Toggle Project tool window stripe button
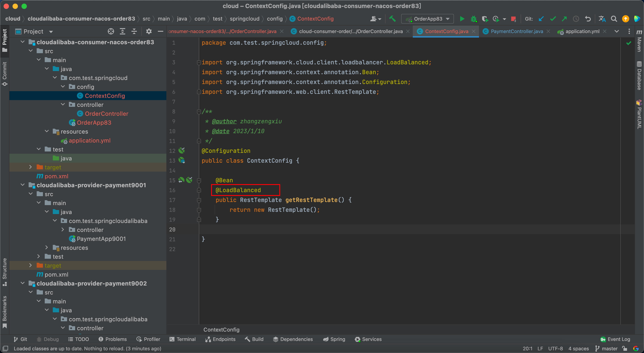Screen dimensions: 644x353 4,40
